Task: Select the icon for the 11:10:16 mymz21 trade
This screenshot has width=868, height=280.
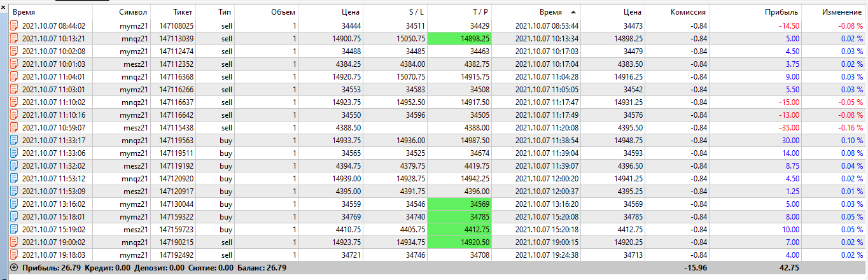Action: [14, 115]
